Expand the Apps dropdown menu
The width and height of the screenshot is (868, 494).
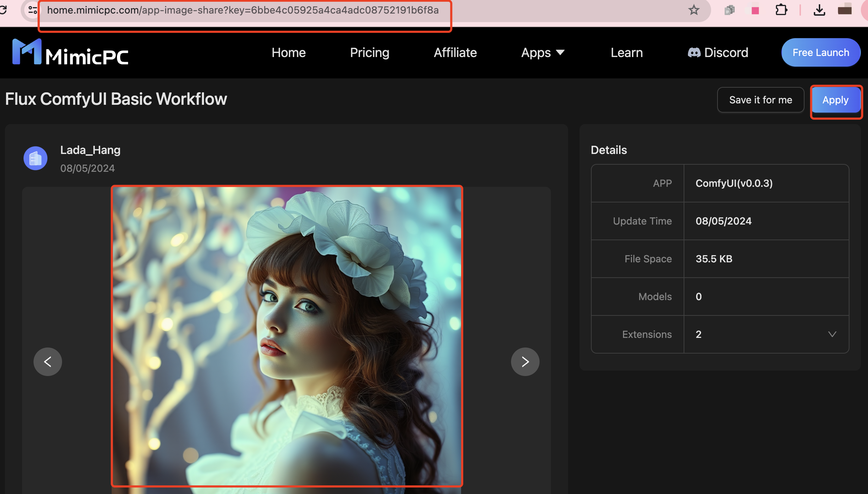coord(543,53)
